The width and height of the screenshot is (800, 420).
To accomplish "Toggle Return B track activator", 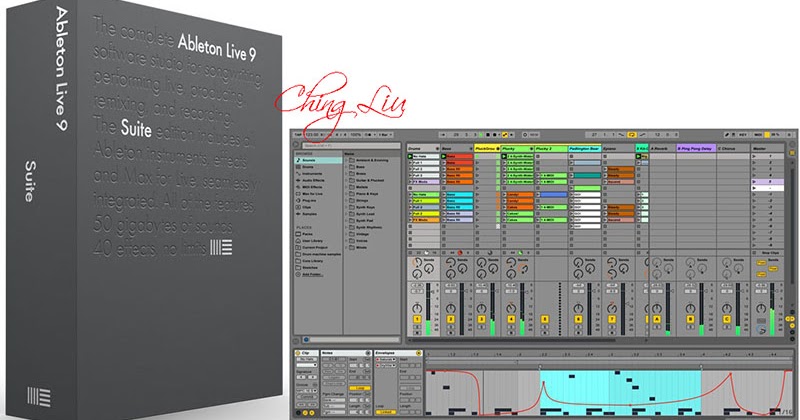I will tap(690, 319).
